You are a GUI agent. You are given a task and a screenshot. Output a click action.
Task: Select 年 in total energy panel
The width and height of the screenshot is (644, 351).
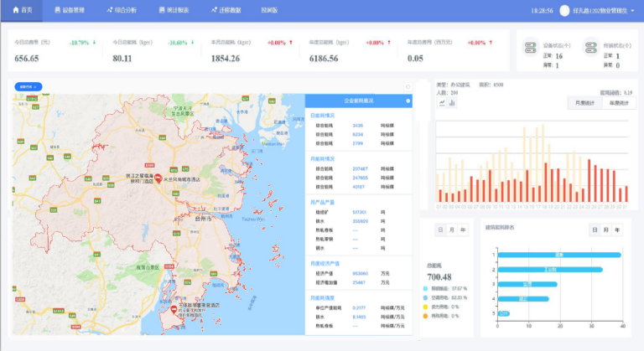[x=463, y=230]
